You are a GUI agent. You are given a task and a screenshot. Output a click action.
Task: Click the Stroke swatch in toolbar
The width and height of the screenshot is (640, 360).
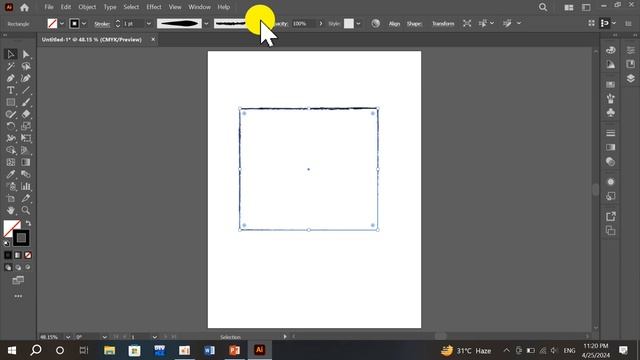coord(21,238)
